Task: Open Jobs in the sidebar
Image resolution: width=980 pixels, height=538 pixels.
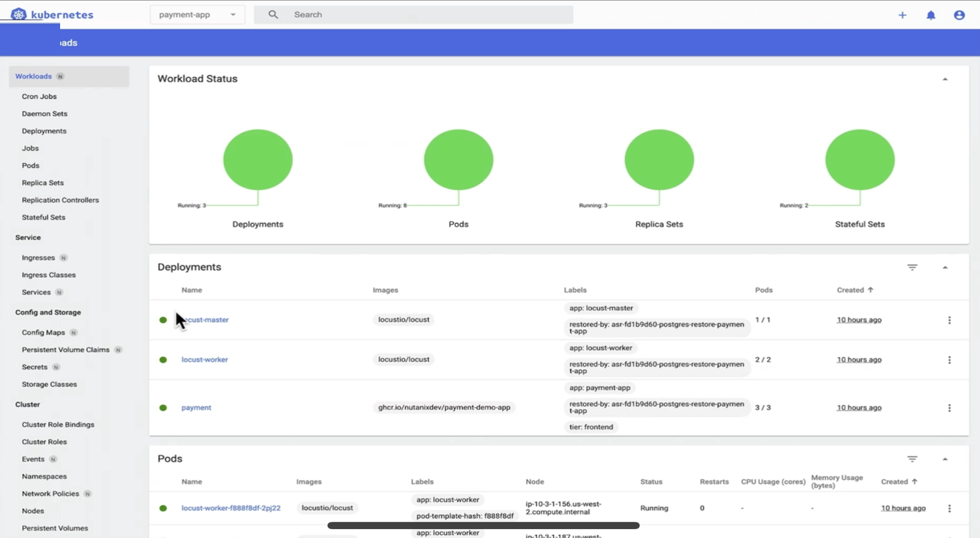Action: tap(30, 148)
